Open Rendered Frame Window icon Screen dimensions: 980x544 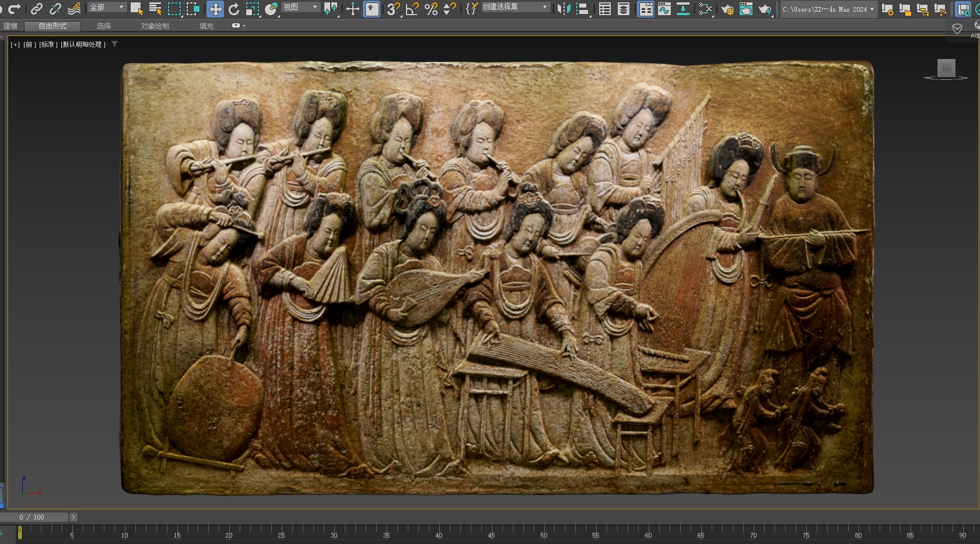pos(745,9)
